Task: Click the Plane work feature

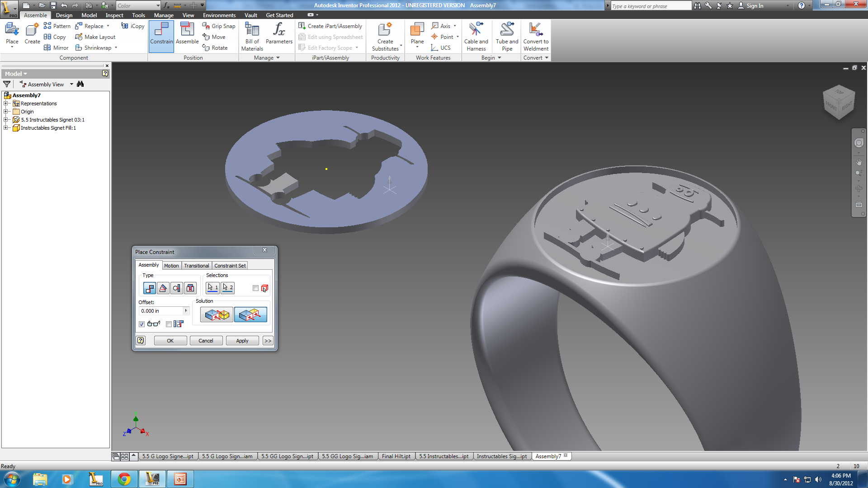Action: click(417, 34)
